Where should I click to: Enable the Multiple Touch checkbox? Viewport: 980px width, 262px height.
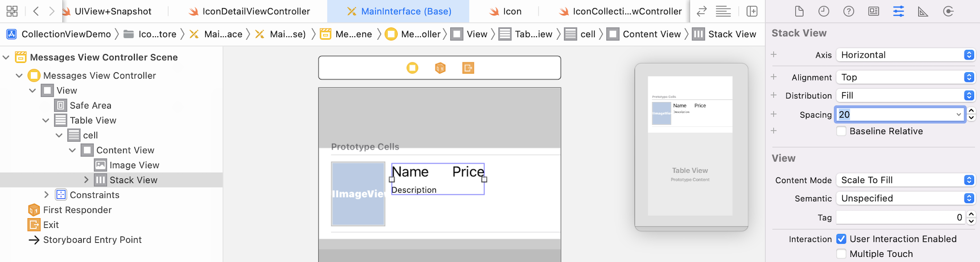click(x=841, y=254)
